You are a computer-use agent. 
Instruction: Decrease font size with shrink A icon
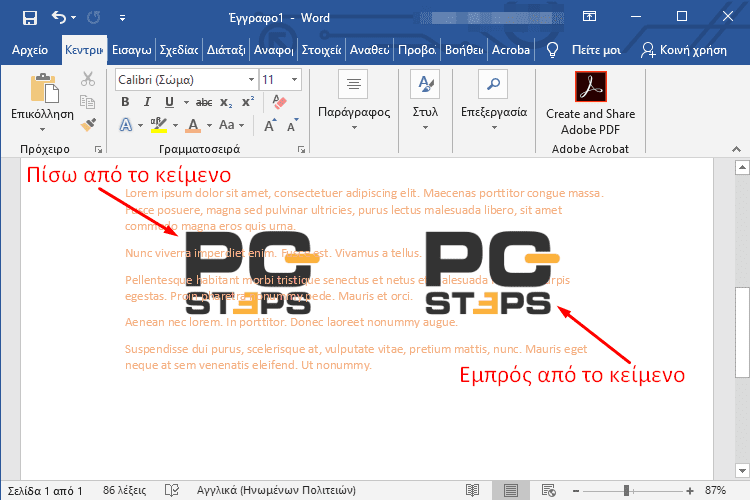point(292,125)
